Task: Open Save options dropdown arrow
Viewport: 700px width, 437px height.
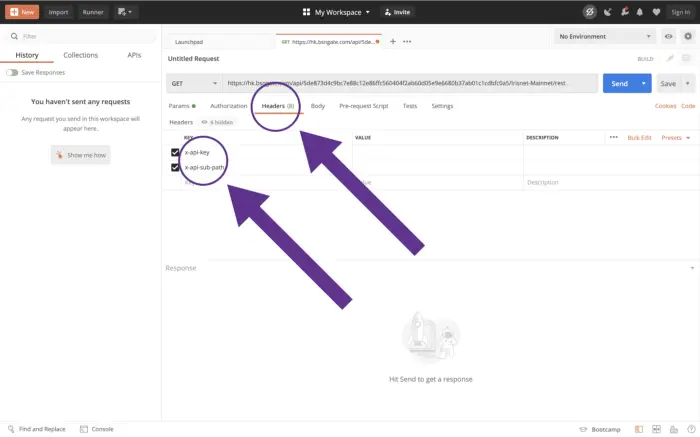Action: 688,83
